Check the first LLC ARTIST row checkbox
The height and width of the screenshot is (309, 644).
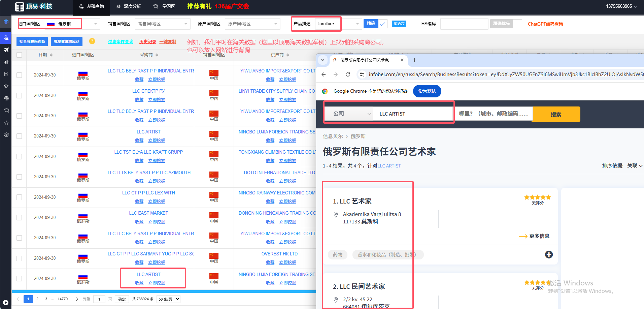click(x=19, y=136)
